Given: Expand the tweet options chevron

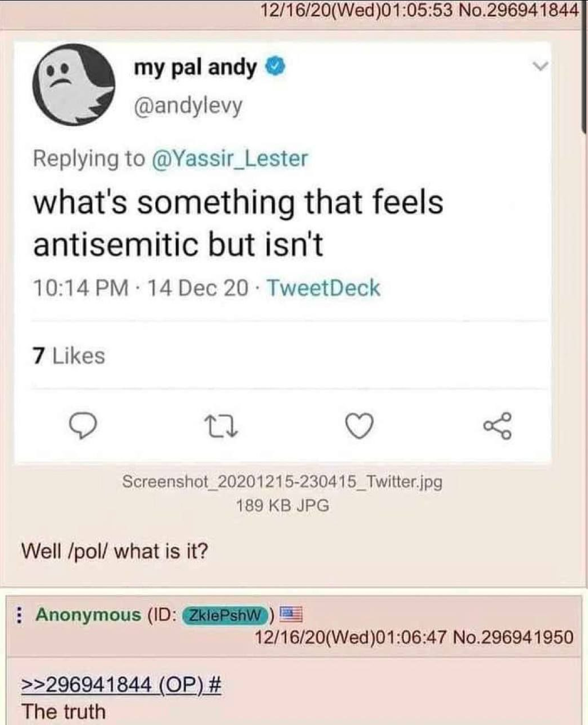Looking at the screenshot, I should point(541,67).
